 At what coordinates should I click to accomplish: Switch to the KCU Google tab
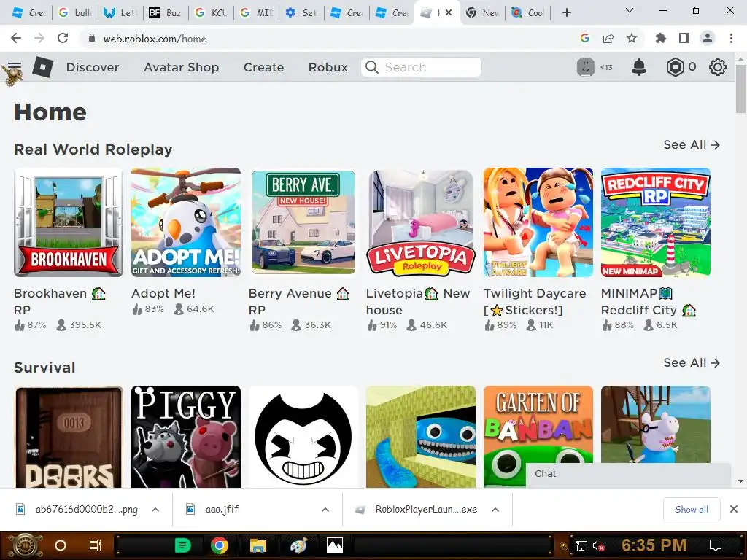point(211,13)
